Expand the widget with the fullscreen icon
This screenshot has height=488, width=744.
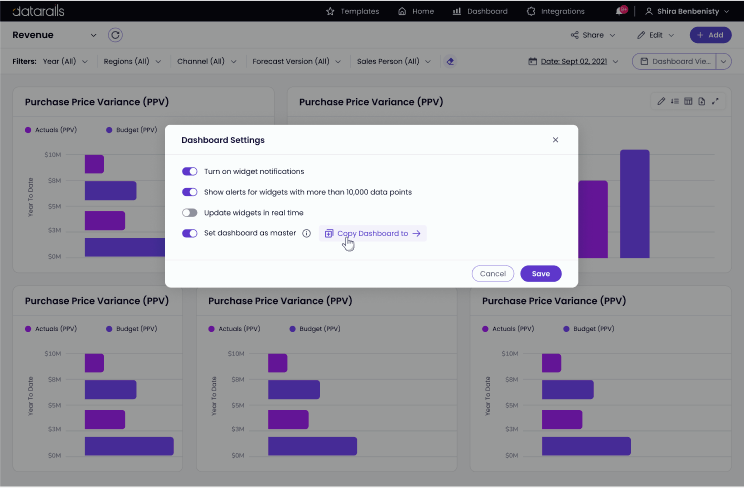point(715,101)
